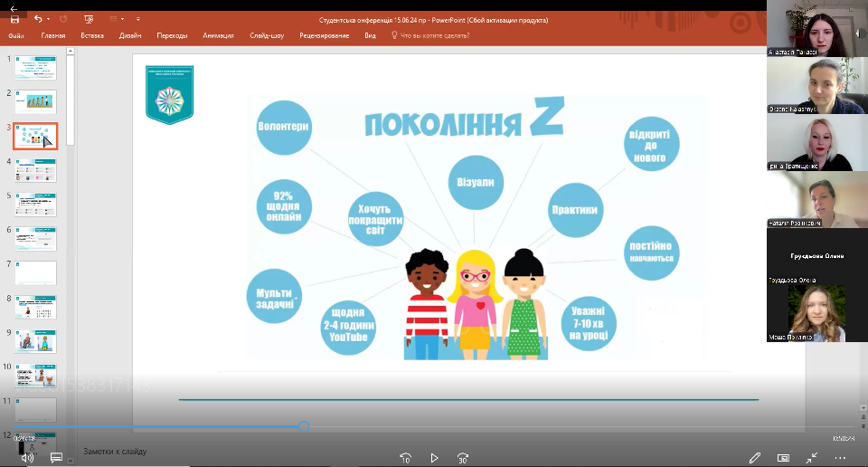
Task: Click the Undo arrow icon
Action: (x=38, y=19)
